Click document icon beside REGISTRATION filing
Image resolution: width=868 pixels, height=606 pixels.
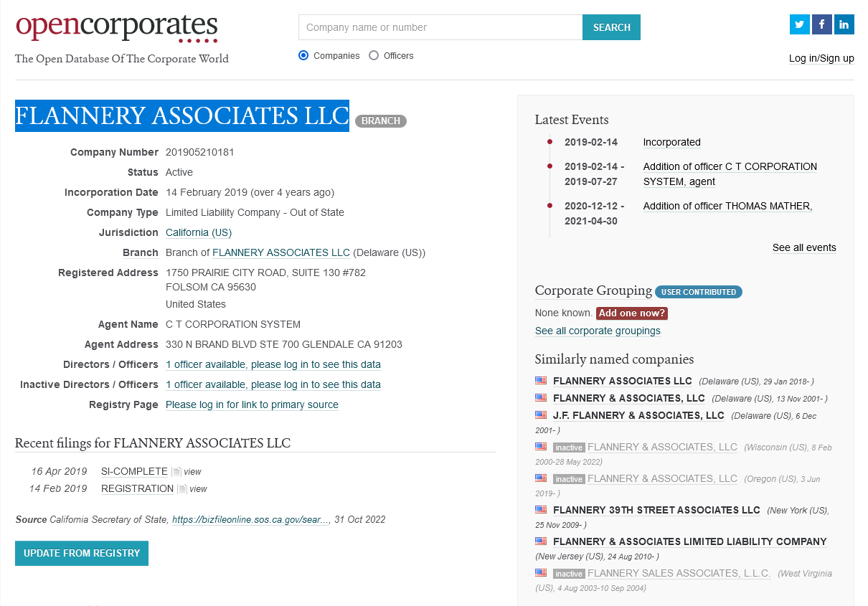pyautogui.click(x=182, y=489)
